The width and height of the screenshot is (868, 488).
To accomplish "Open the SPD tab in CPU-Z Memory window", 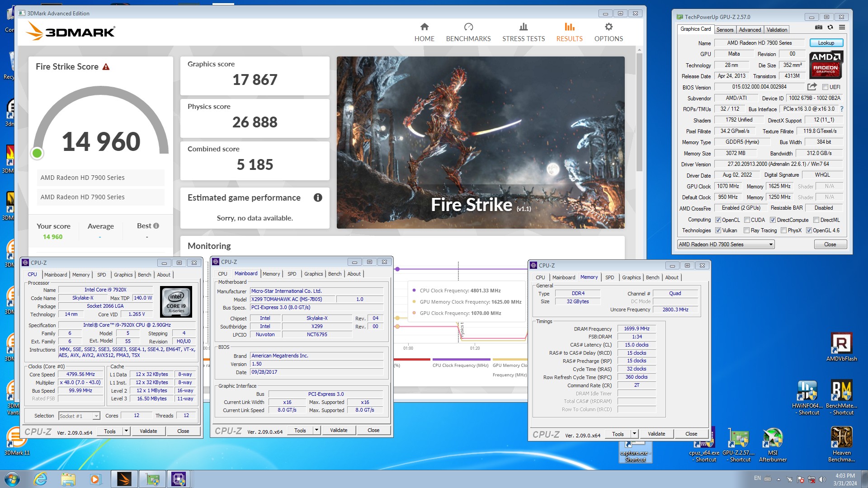I will pos(609,277).
